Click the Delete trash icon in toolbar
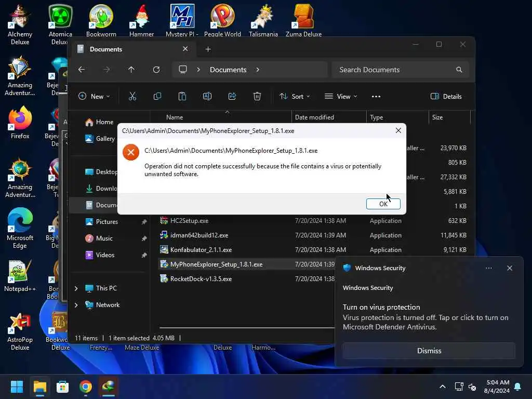 click(x=257, y=96)
